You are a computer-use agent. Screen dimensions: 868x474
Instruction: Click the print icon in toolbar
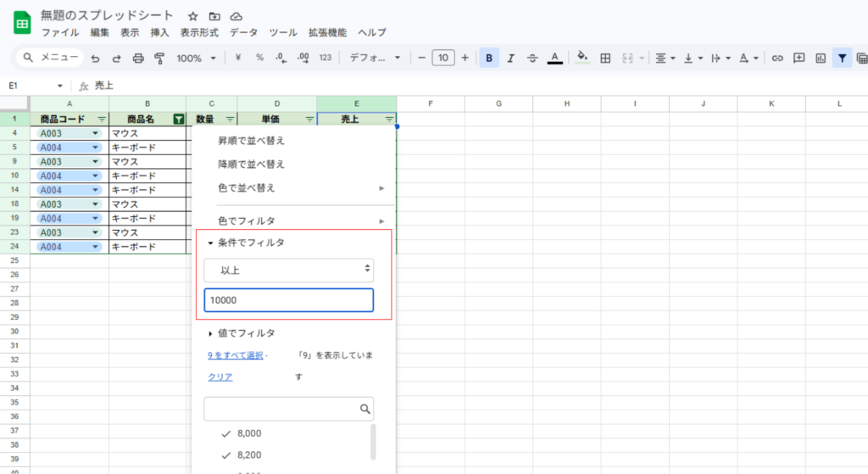click(137, 59)
